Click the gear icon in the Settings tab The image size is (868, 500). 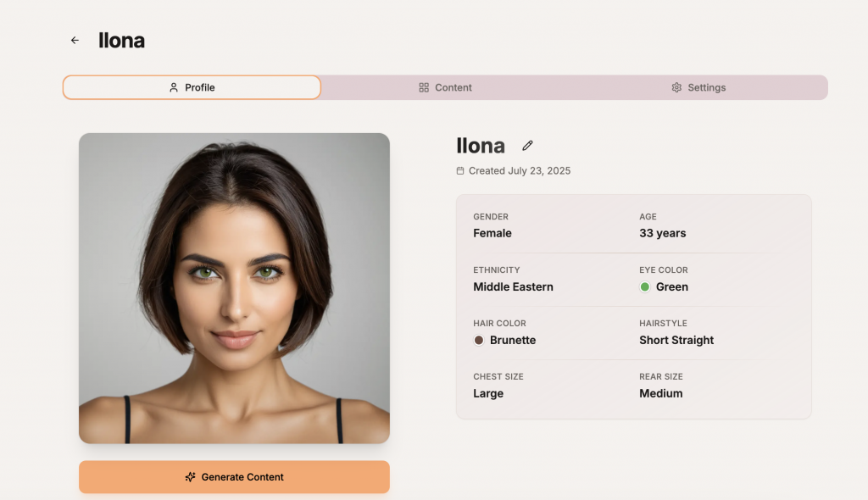(x=676, y=87)
